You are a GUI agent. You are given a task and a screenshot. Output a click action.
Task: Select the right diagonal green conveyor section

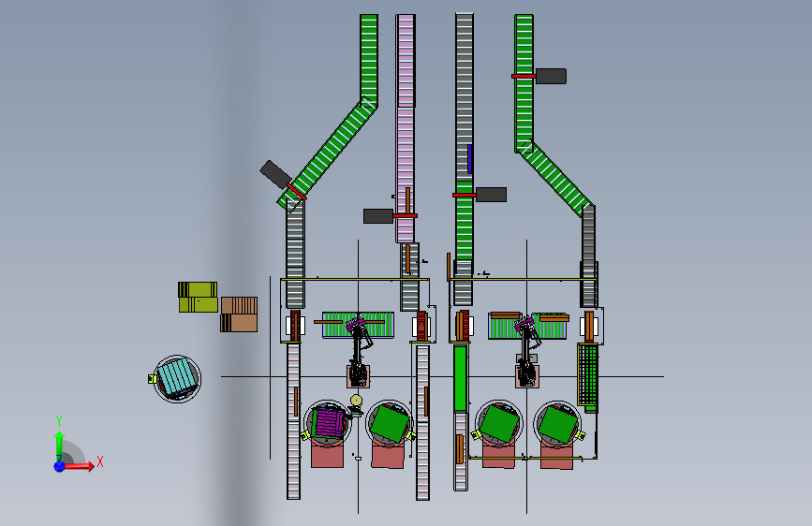[x=555, y=179]
